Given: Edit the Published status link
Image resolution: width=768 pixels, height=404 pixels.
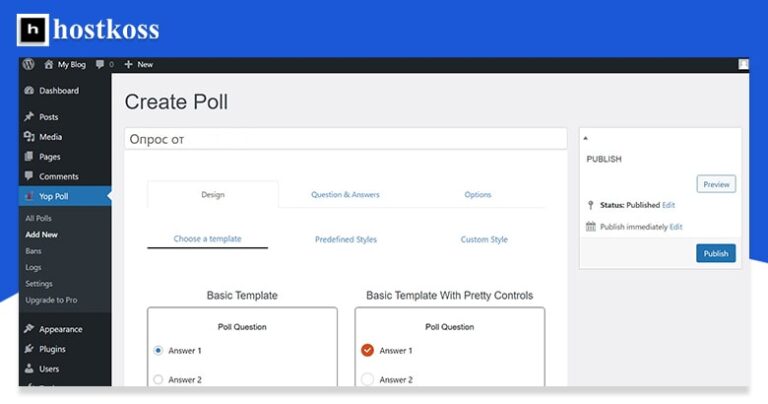Looking at the screenshot, I should point(669,205).
